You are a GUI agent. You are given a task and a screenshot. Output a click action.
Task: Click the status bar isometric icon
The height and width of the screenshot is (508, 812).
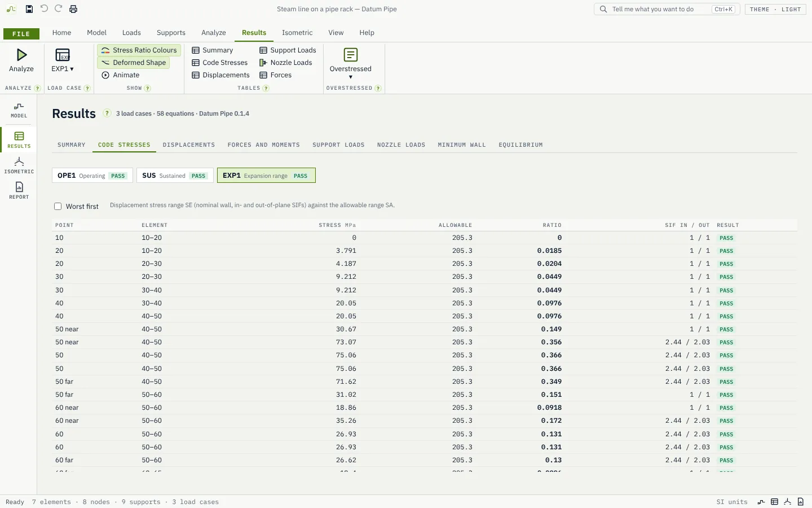click(788, 502)
